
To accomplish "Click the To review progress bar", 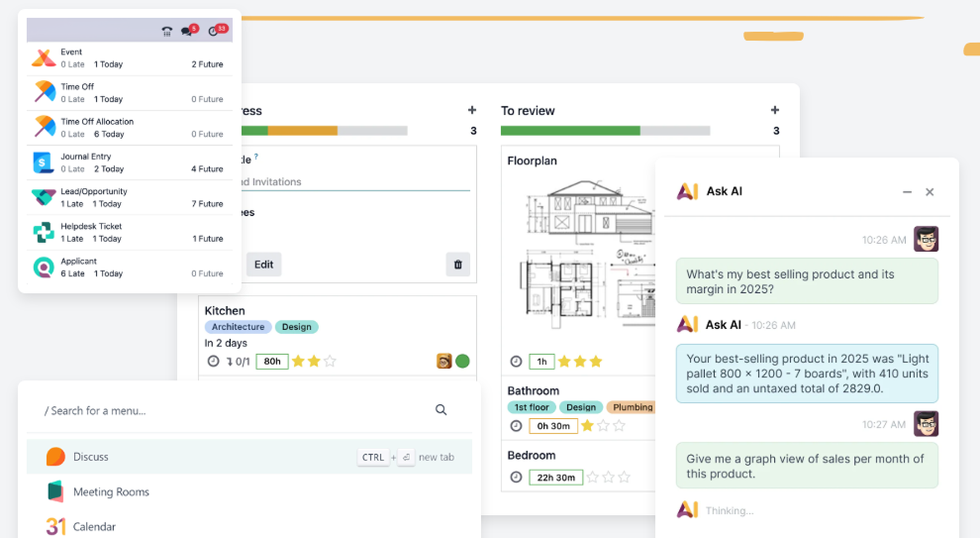I will point(605,131).
